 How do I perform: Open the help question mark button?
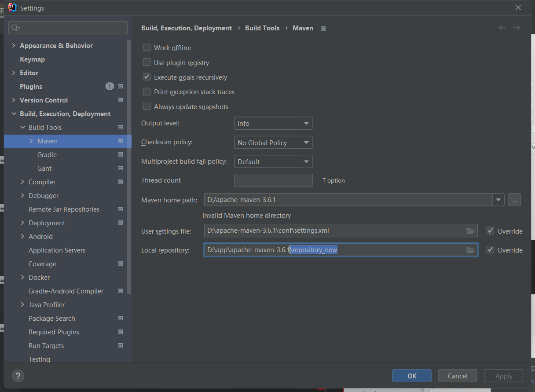[18, 376]
